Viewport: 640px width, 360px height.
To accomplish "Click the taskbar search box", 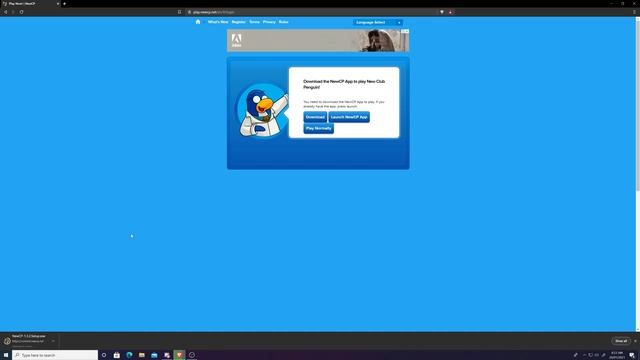I will 55,355.
